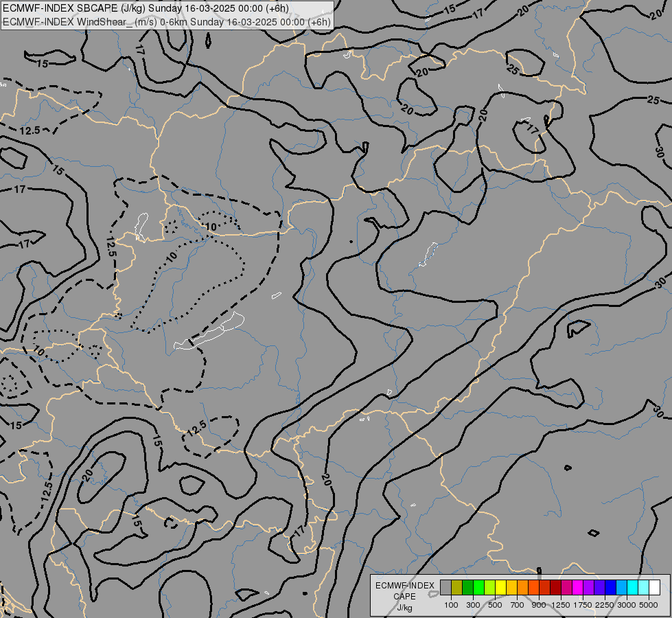Screen dimensions: 672x618
Task: Click the gray swatch in CAPE legend
Action: (445, 587)
